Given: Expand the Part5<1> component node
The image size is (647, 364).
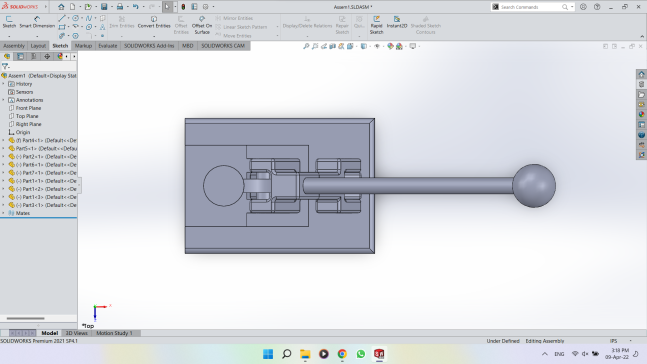Looking at the screenshot, I should (x=3, y=148).
